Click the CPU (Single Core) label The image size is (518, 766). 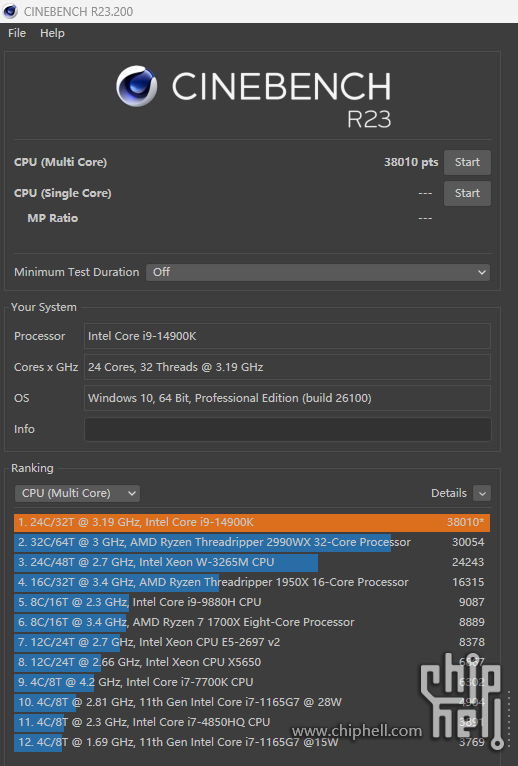pos(63,193)
